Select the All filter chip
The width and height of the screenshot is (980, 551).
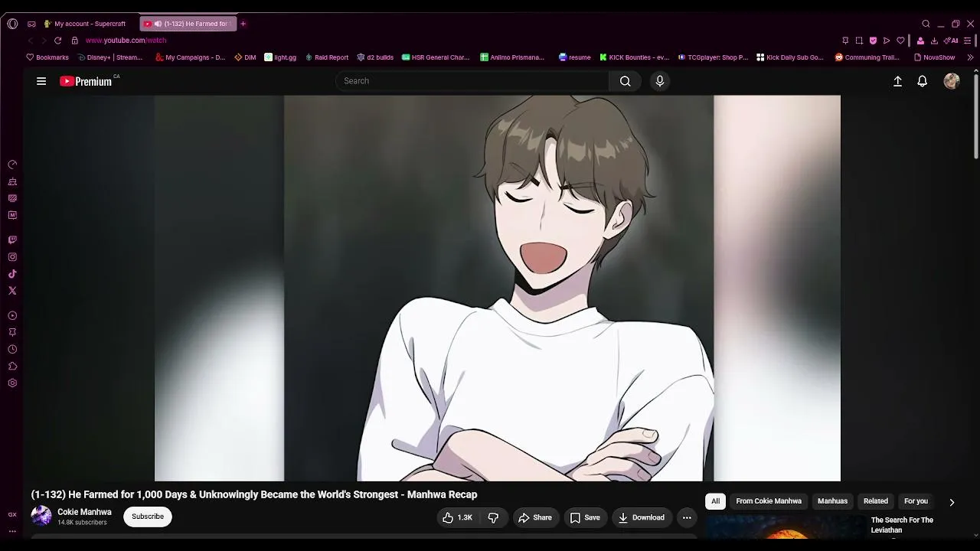[715, 501]
